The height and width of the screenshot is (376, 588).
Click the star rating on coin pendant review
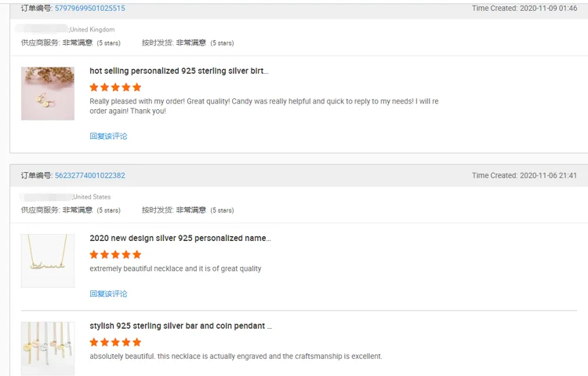tap(115, 342)
